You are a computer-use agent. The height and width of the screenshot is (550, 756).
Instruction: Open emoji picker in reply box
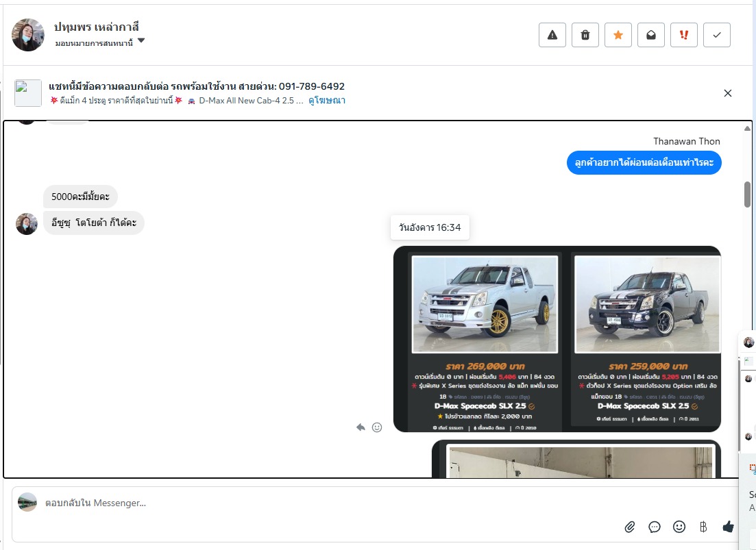point(679,527)
